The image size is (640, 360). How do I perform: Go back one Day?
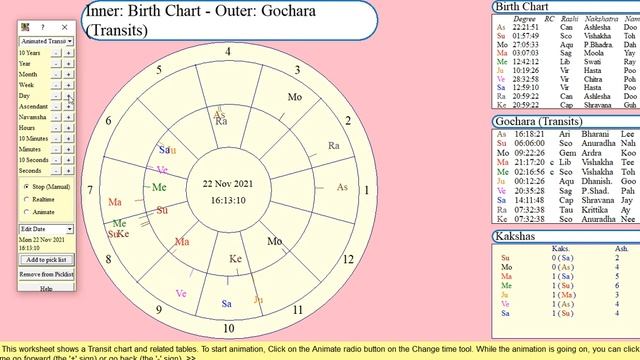56,96
